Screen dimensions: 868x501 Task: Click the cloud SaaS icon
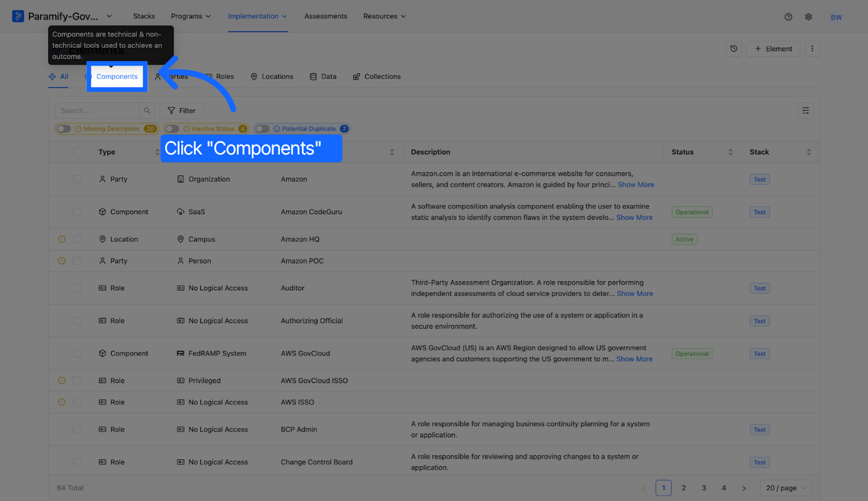[x=181, y=212]
